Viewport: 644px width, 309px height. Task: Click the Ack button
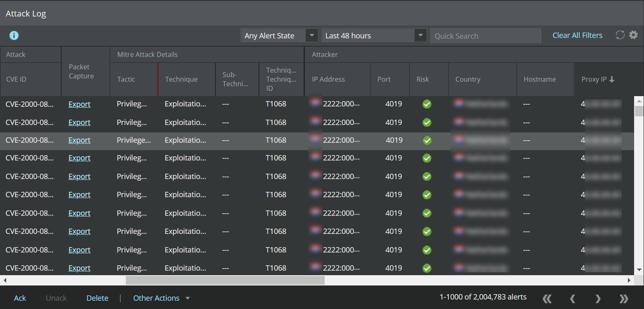[20, 298]
